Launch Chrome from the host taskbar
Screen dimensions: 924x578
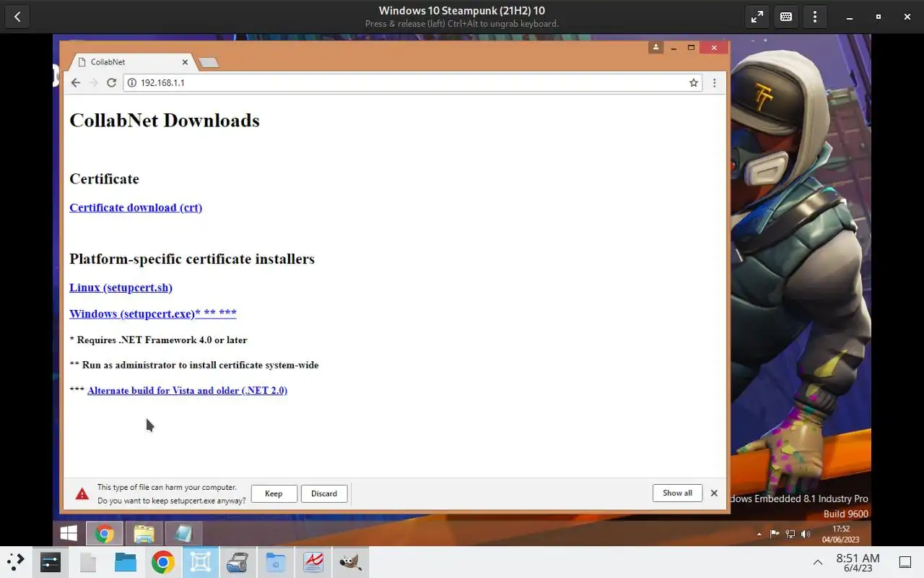click(163, 562)
